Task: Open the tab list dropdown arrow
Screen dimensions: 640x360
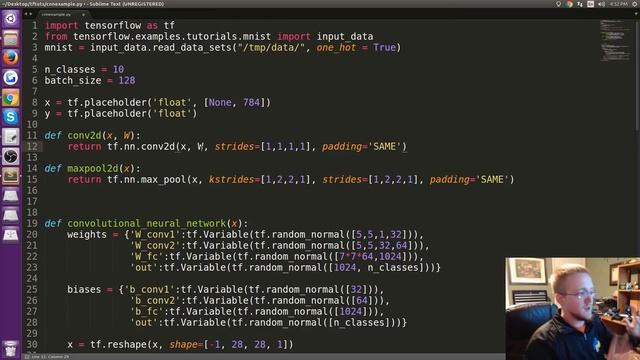Action: click(635, 14)
